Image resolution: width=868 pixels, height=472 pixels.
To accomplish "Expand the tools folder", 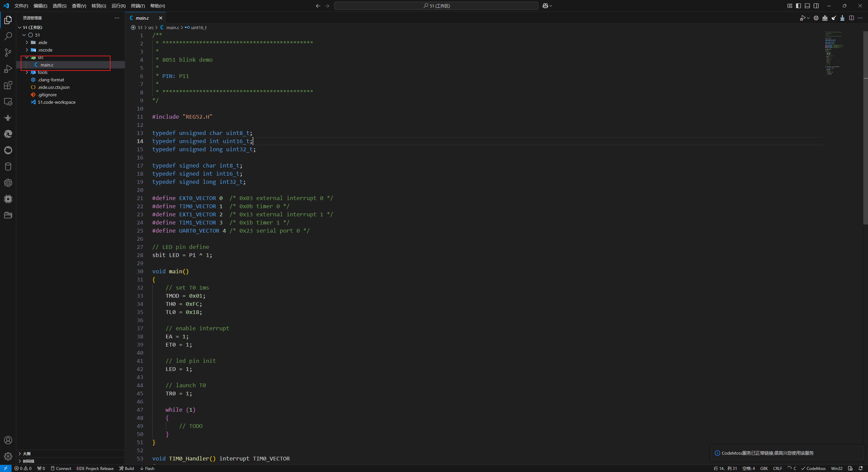I will click(x=27, y=72).
